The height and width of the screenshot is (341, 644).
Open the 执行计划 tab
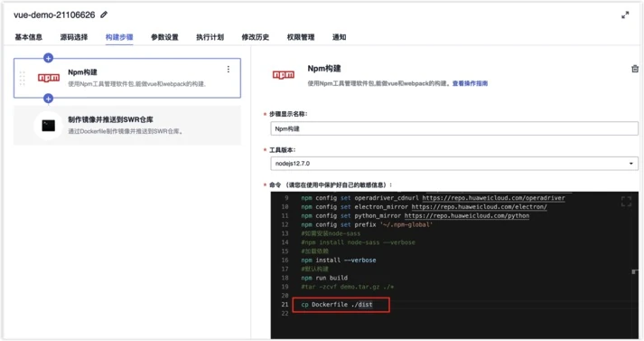point(210,37)
